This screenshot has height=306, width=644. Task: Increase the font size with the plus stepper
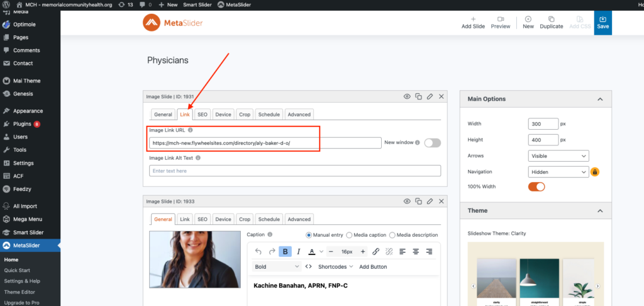(362, 251)
